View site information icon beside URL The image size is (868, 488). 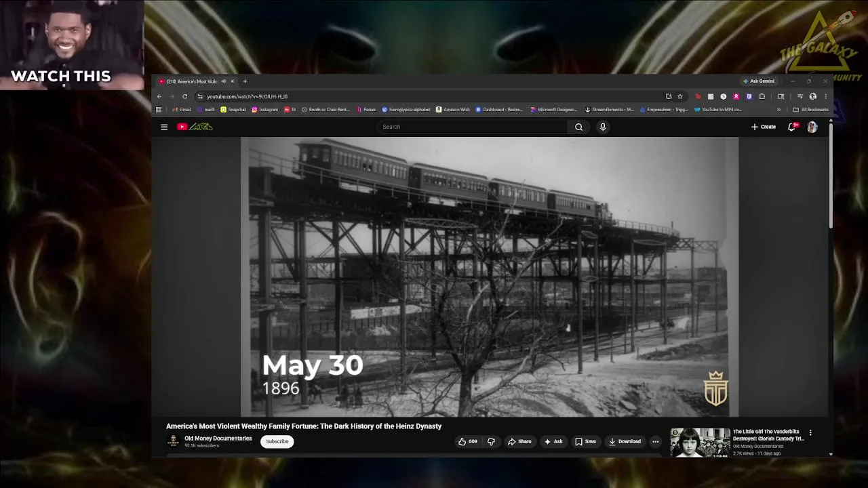coord(200,96)
